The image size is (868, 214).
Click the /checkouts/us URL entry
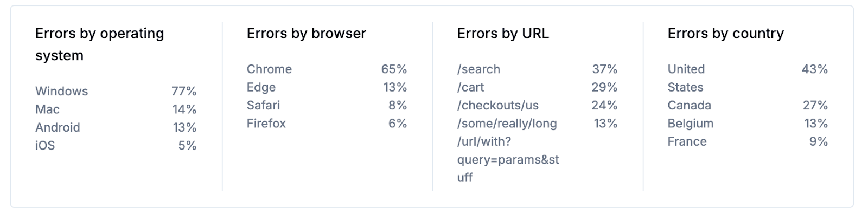pos(538,105)
